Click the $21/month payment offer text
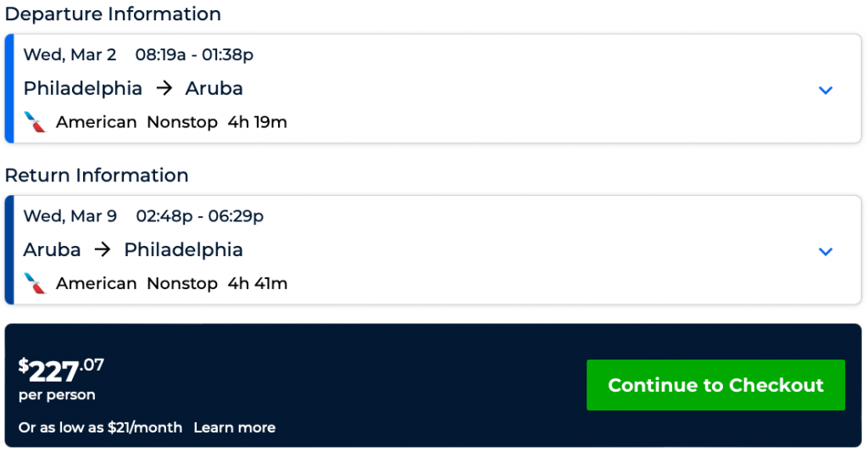Viewport: 868px width, 452px height. pos(100,427)
